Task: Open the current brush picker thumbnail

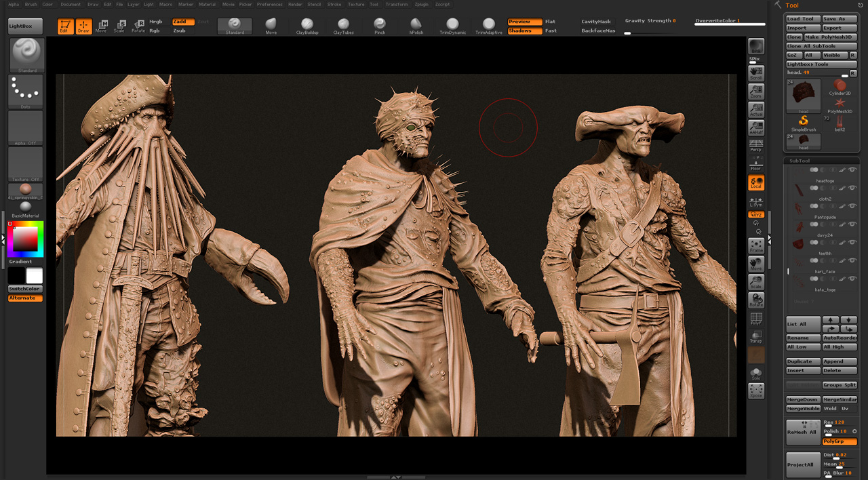Action: 28,55
